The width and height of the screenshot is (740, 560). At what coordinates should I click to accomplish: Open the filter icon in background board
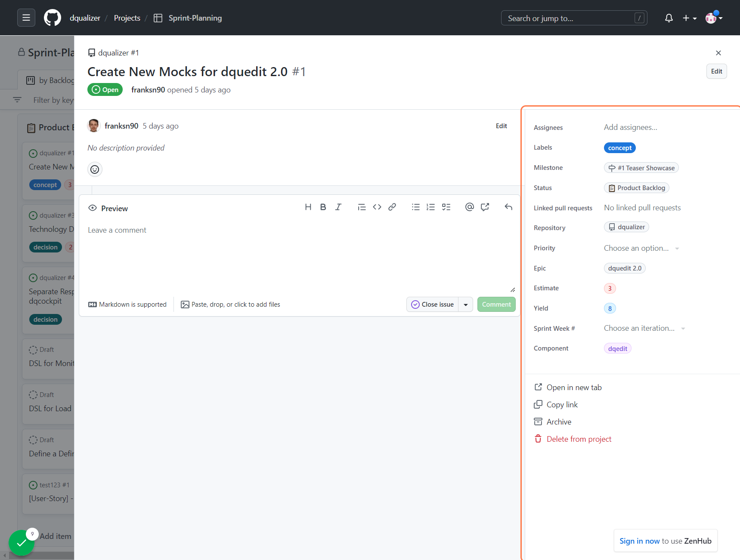point(17,100)
